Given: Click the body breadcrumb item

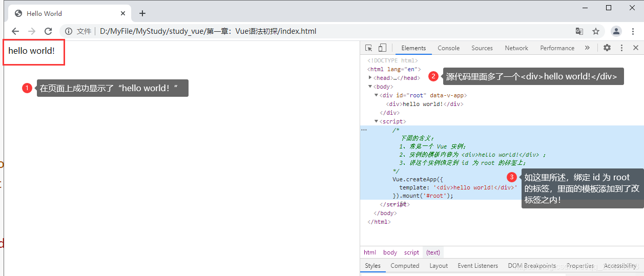Looking at the screenshot, I should pos(390,252).
